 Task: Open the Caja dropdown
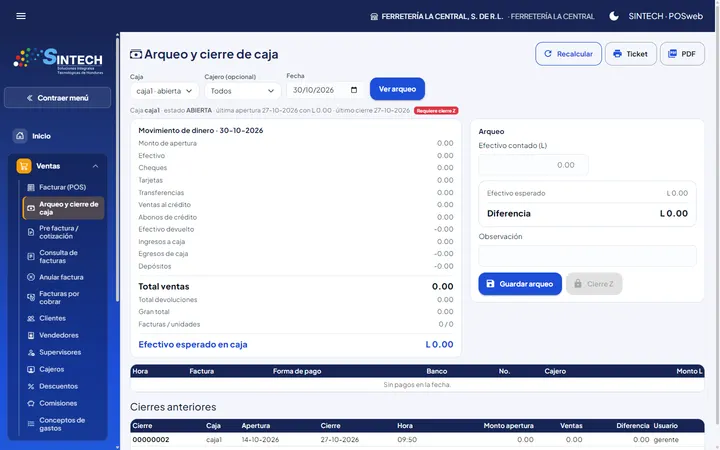point(164,91)
